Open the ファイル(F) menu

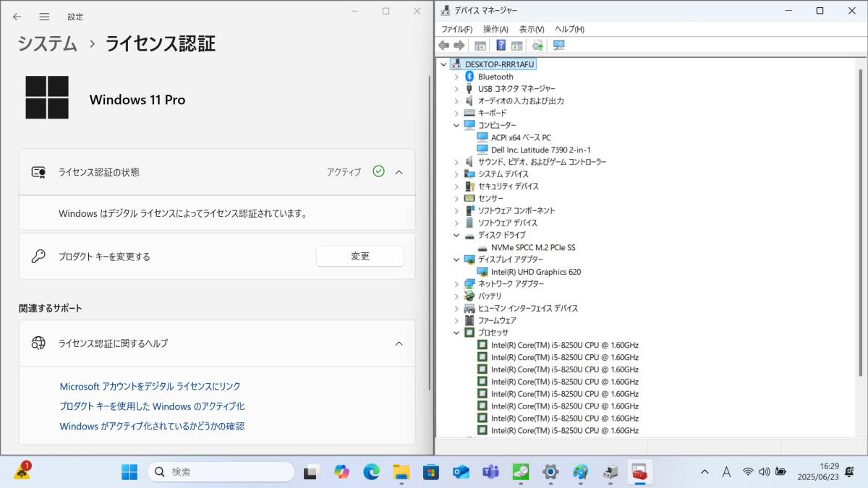pos(456,29)
